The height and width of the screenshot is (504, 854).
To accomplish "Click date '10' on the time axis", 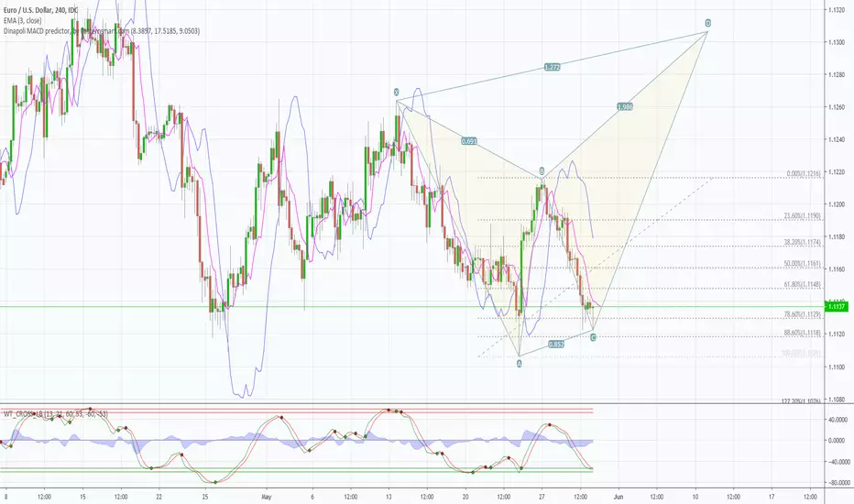I will (x=695, y=497).
